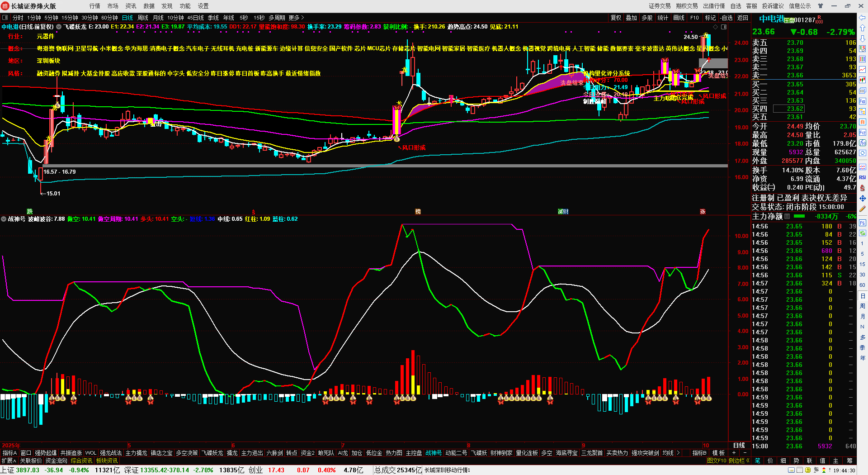Viewport: 868px width, 475px height.
Task: Click the 榜 marker below the chart
Action: [418, 212]
